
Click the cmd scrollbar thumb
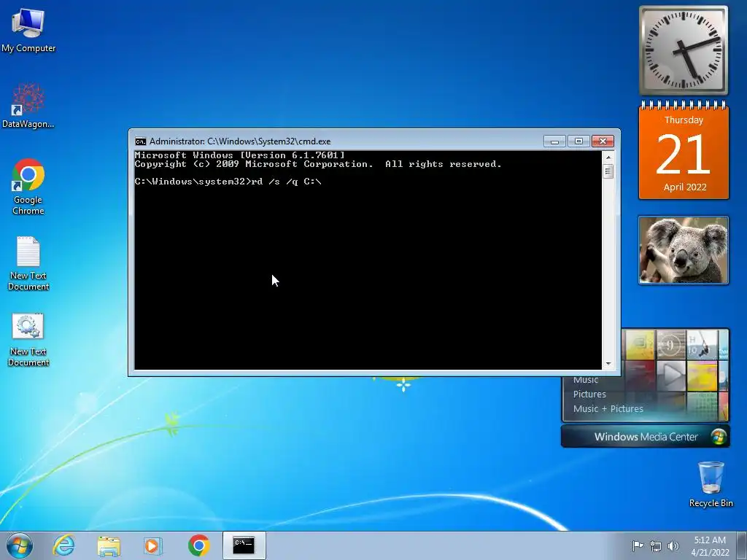point(608,171)
